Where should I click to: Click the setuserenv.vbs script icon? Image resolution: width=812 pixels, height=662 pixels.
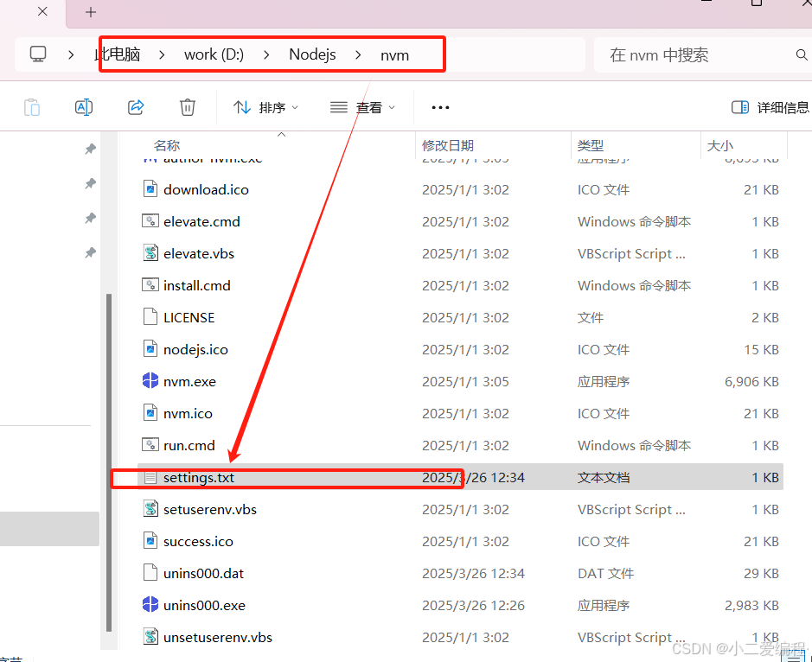pos(150,509)
